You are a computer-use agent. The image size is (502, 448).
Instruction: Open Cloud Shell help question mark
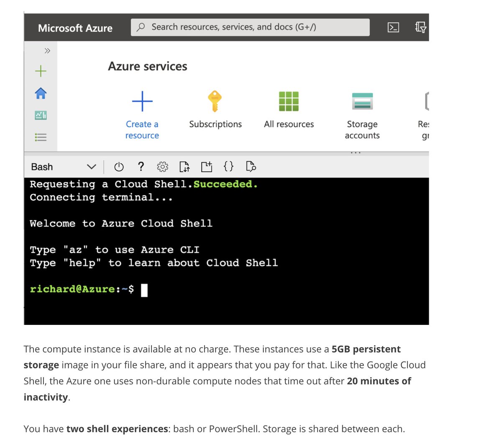point(141,167)
